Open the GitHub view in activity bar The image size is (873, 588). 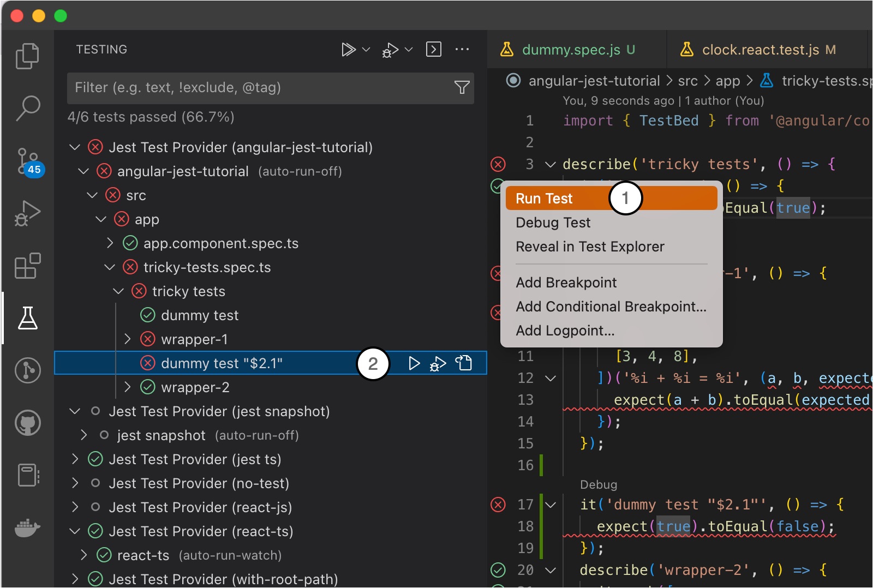[27, 423]
